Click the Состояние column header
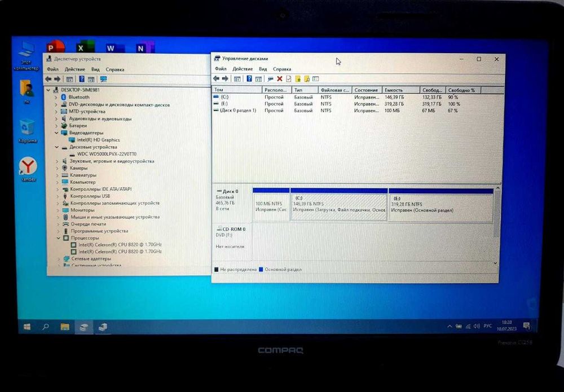564x392 pixels. (x=367, y=90)
